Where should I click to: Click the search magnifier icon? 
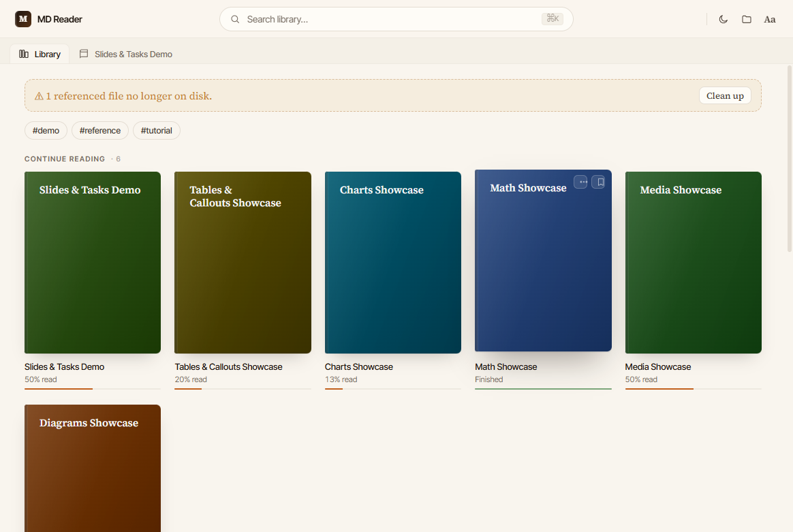pos(235,19)
